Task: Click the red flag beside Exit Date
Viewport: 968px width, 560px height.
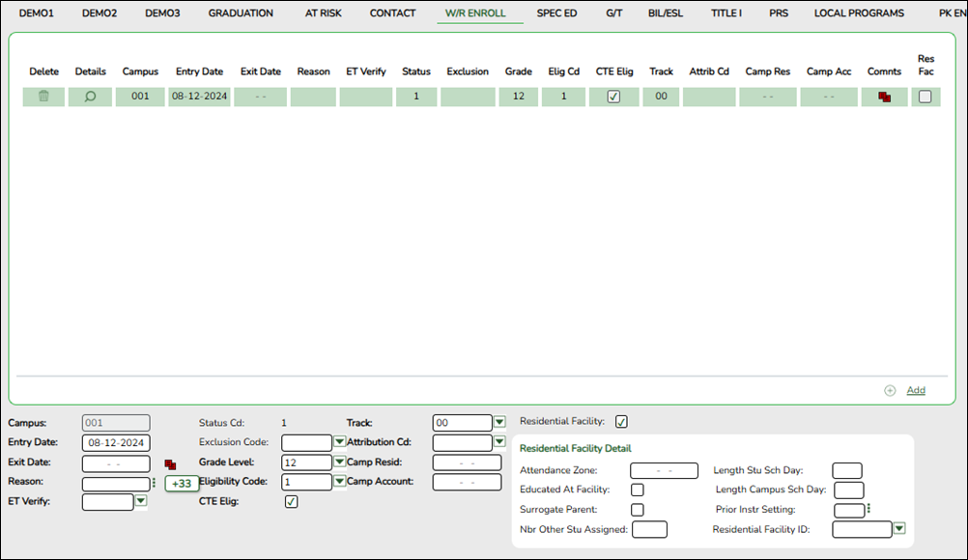Action: 170,462
